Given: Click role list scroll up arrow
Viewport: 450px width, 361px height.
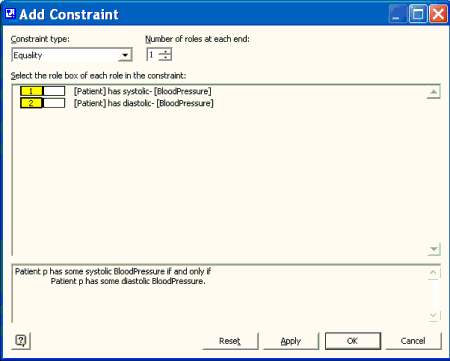Looking at the screenshot, I should pyautogui.click(x=433, y=92).
